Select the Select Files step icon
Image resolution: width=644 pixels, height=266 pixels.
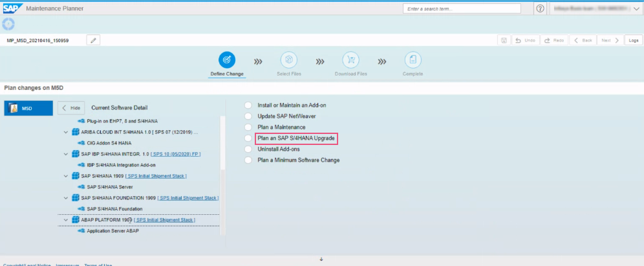[289, 60]
